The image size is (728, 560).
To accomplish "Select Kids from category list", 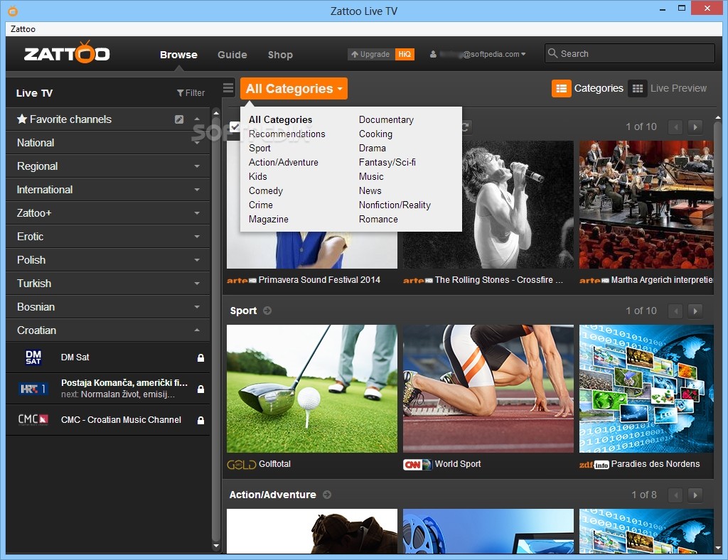I will click(x=257, y=176).
